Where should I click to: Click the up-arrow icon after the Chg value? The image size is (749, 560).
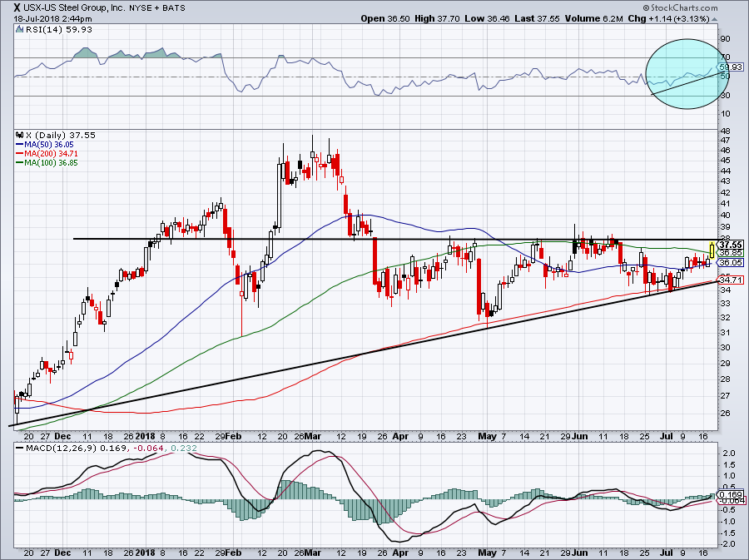pyautogui.click(x=714, y=20)
